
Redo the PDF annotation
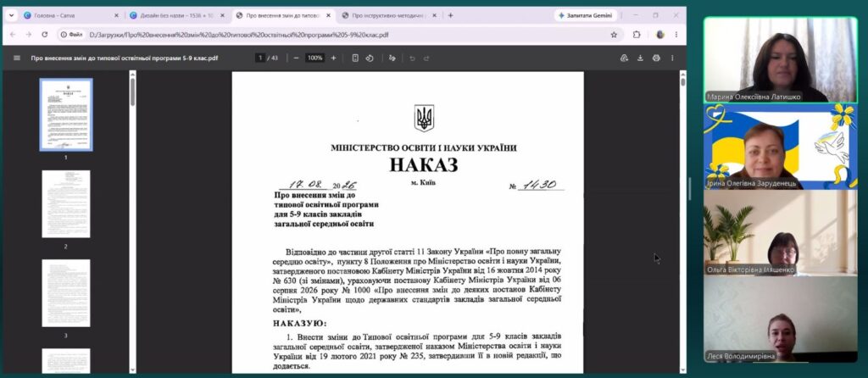(426, 58)
